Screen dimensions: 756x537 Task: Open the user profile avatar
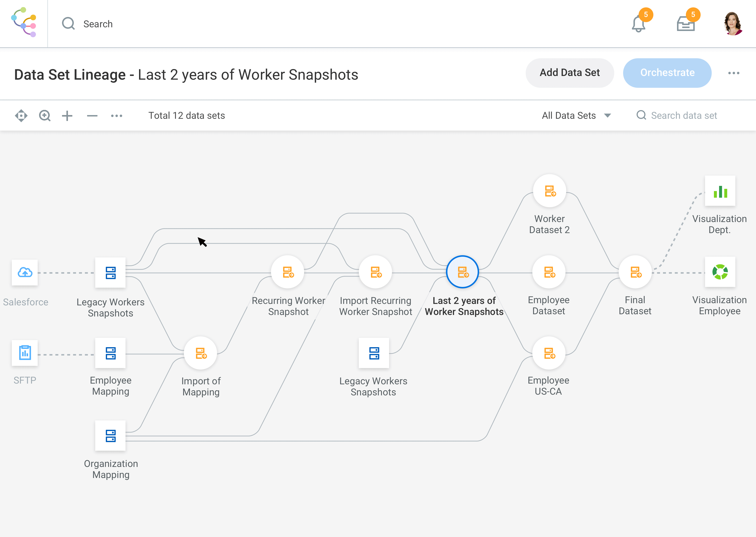coord(733,24)
